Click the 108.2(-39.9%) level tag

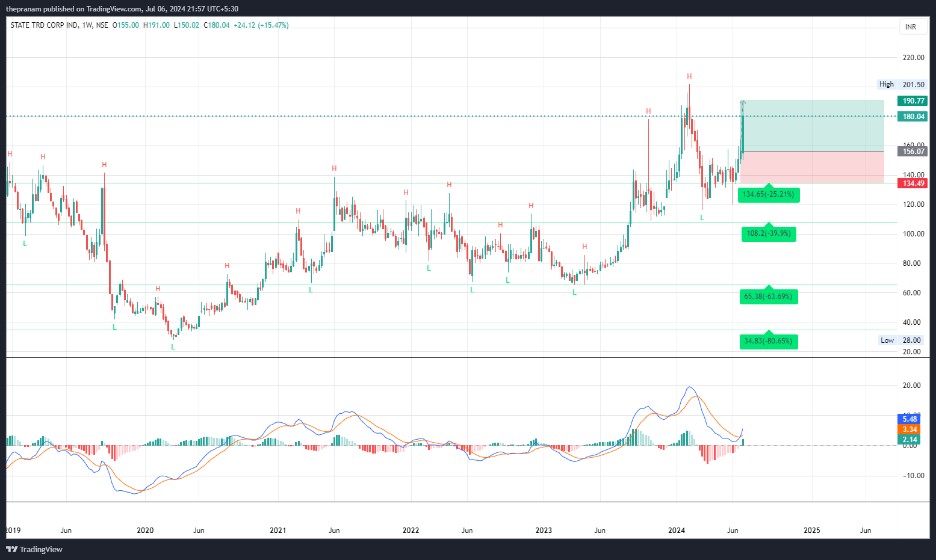click(x=768, y=233)
